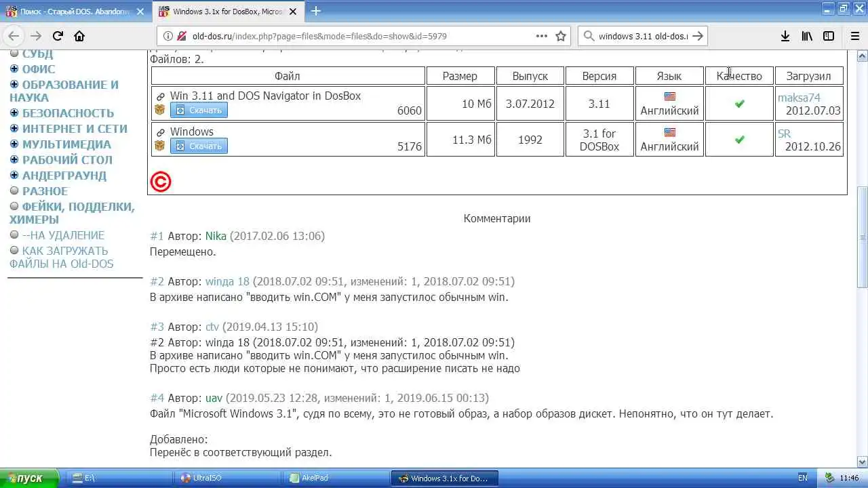Open КАК ЗАГРУЖАТЬ ФАЙЛЫ НА Old-DOS
This screenshot has width=868, height=488.
pyautogui.click(x=62, y=257)
